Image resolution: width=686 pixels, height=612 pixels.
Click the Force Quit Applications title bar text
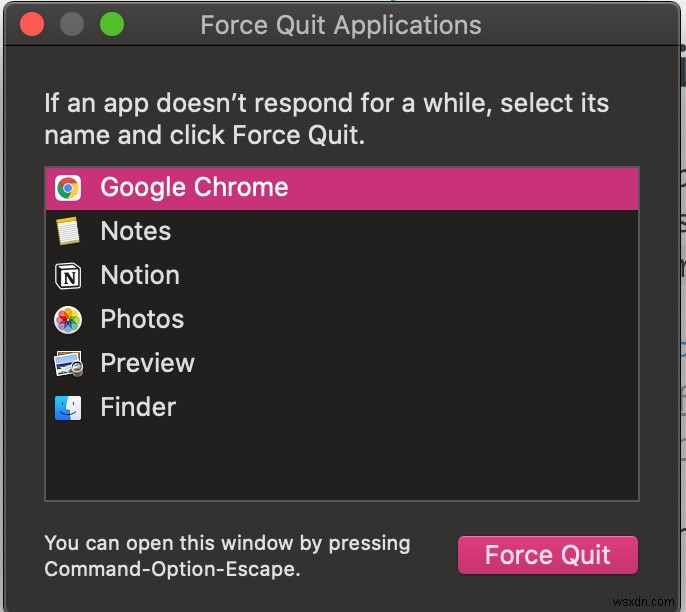coord(341,25)
